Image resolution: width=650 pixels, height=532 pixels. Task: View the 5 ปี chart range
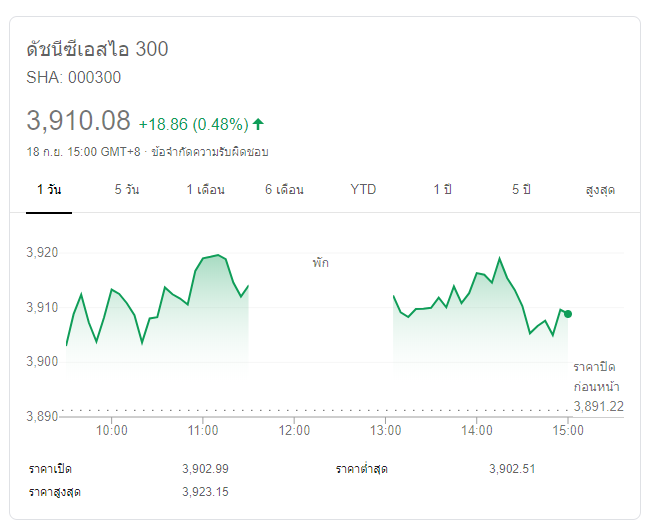520,189
